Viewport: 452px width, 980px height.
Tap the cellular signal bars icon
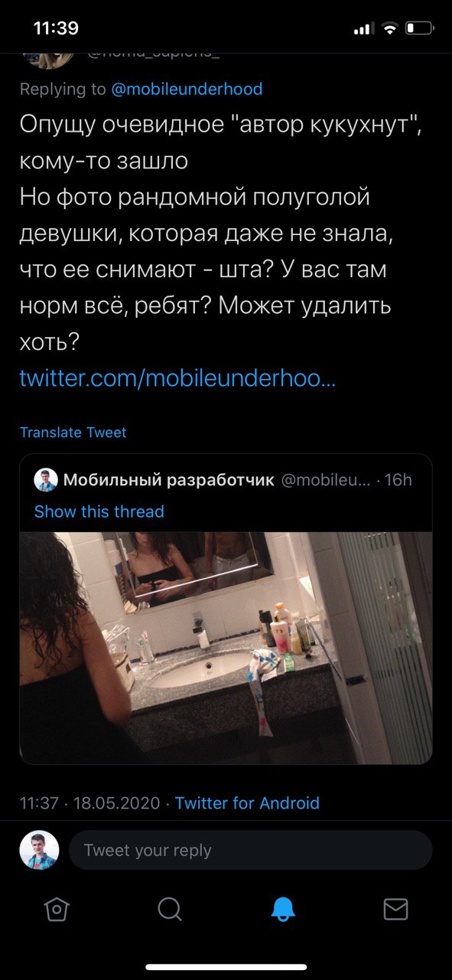363,29
